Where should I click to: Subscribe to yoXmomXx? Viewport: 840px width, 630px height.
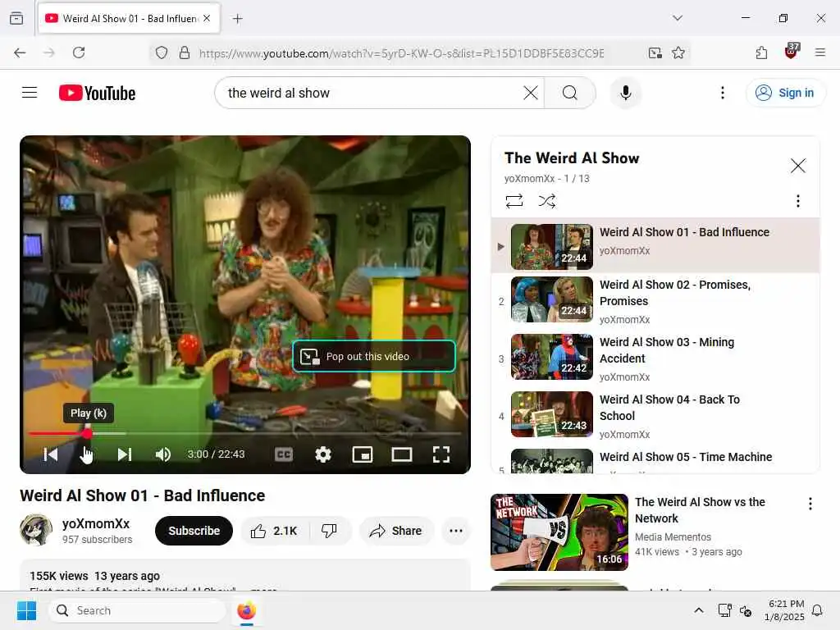(194, 531)
